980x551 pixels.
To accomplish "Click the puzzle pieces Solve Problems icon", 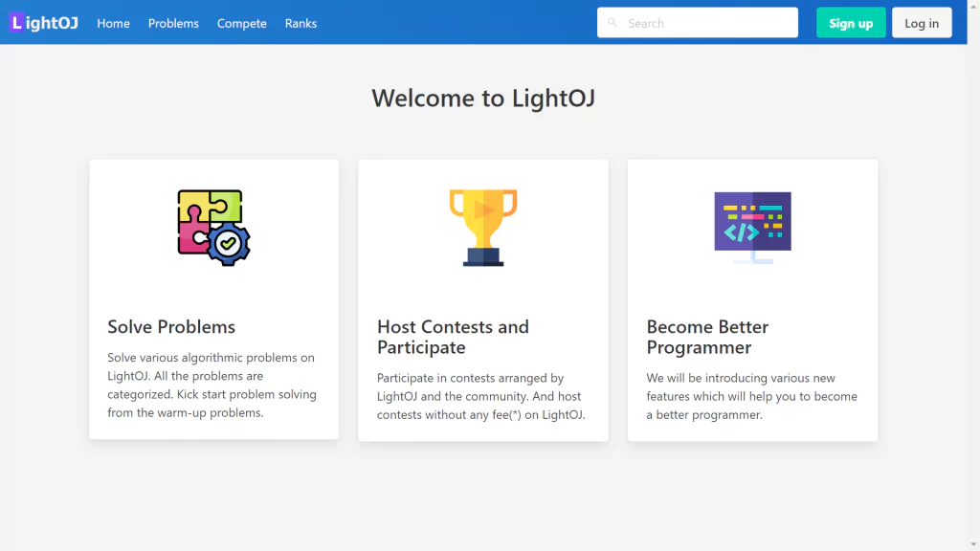I will (213, 228).
